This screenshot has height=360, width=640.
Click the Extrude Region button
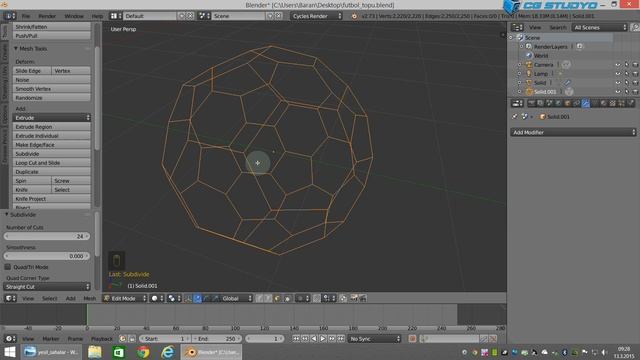tap(51, 127)
